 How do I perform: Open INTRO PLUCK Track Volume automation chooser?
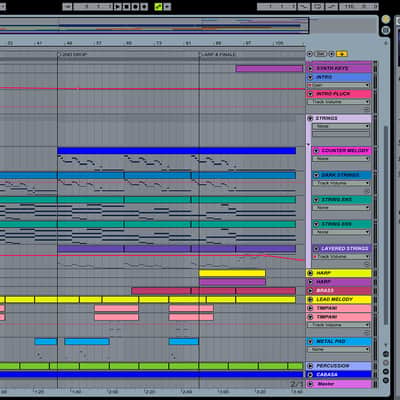[338, 102]
